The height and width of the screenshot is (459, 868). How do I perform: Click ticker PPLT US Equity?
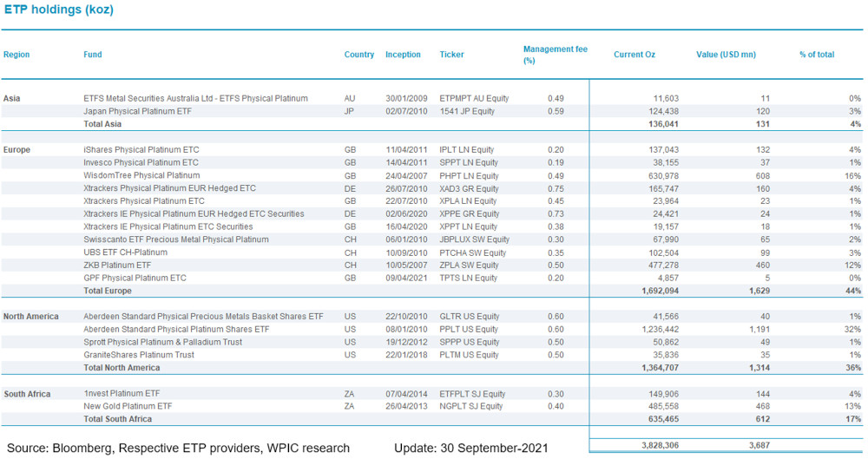tap(470, 330)
